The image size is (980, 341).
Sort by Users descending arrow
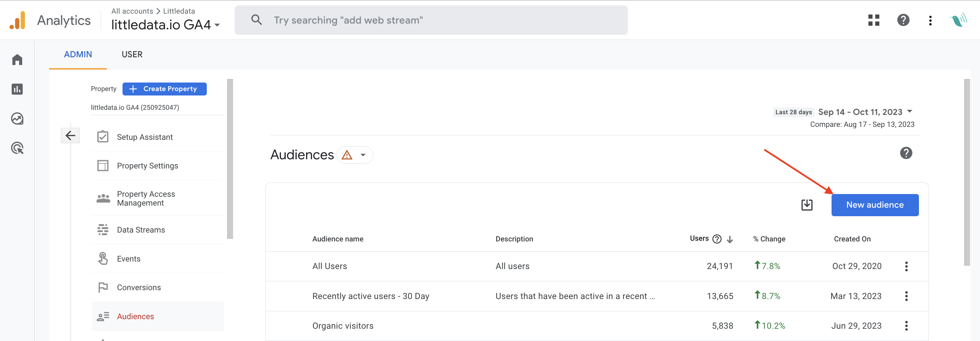(730, 239)
